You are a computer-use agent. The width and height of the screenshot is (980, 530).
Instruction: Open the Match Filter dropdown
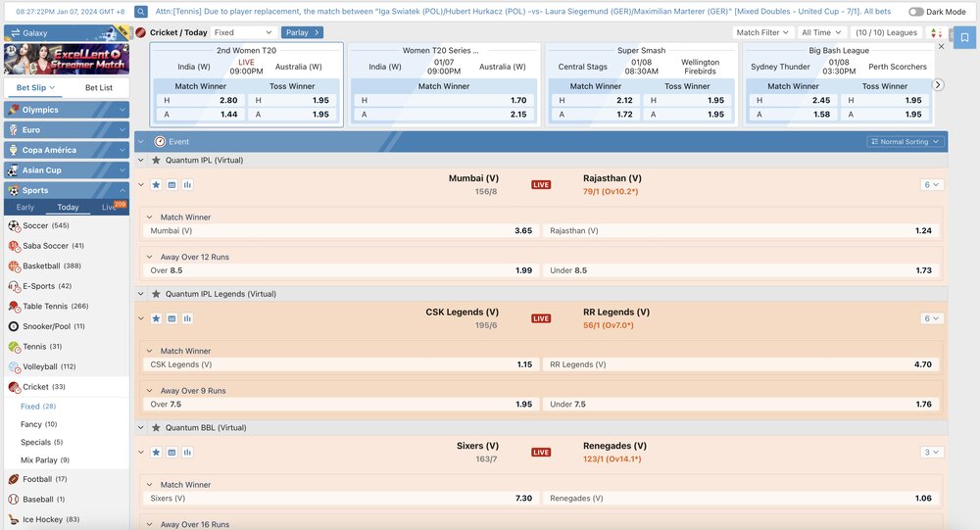point(762,32)
